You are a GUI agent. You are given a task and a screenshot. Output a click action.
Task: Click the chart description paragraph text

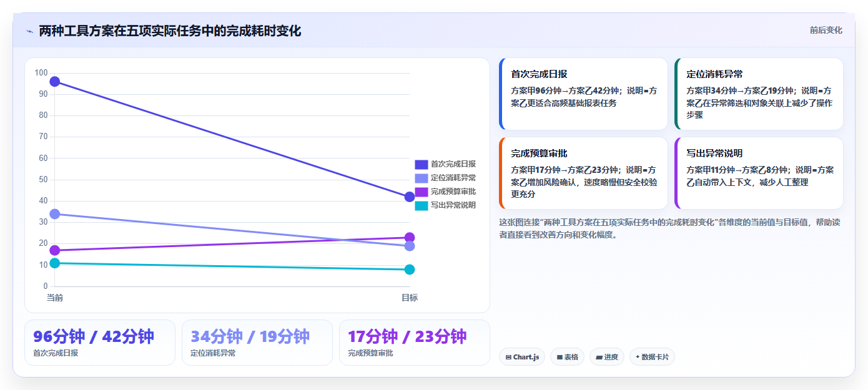(x=671, y=228)
